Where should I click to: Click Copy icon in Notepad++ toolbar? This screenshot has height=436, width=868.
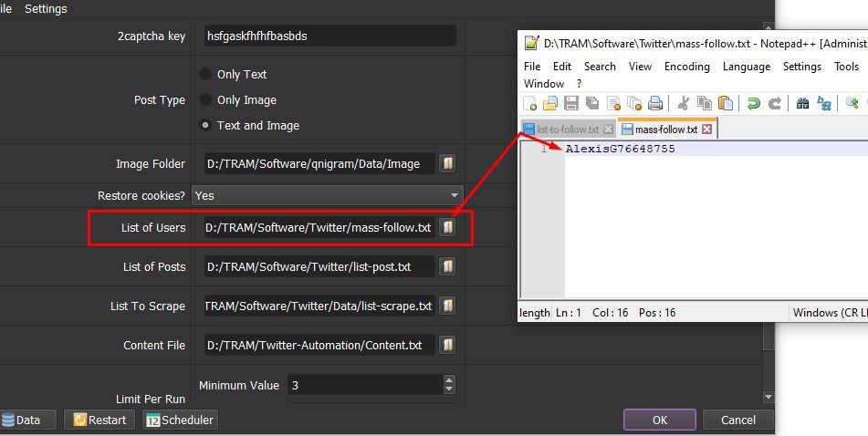(x=704, y=103)
